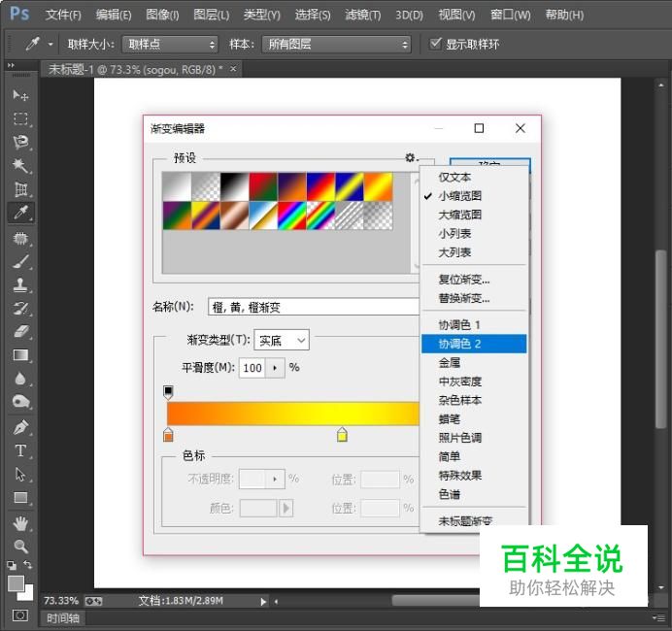Select the Zoom tool

pos(20,547)
